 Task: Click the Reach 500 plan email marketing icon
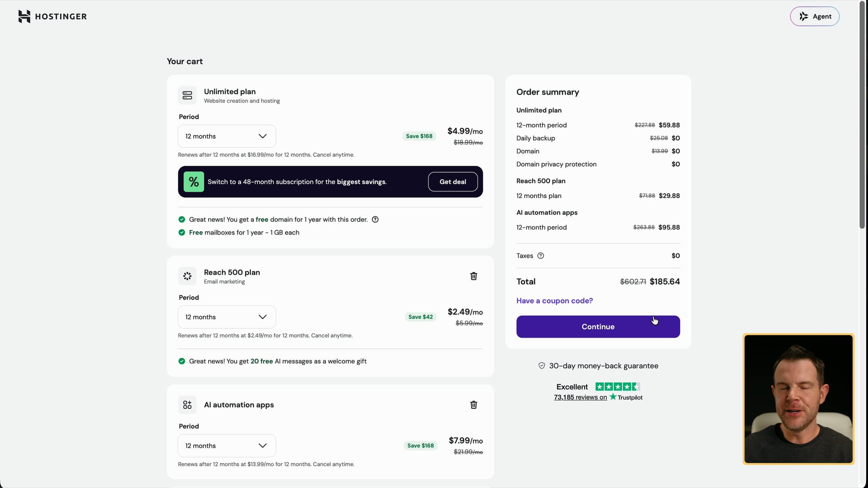coord(187,276)
